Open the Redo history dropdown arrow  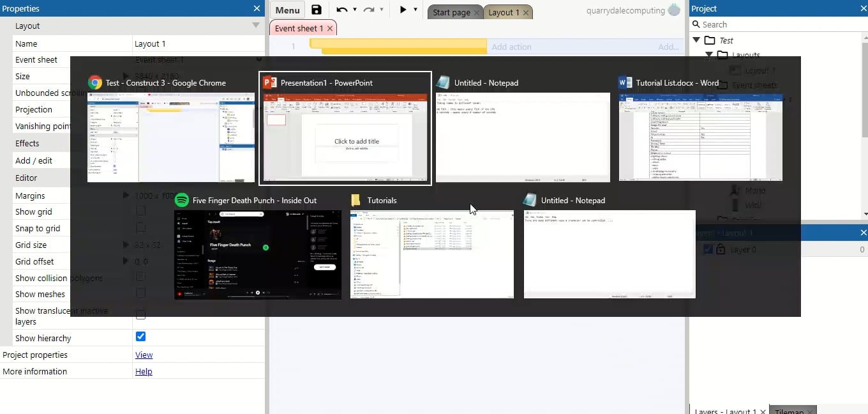pos(382,10)
